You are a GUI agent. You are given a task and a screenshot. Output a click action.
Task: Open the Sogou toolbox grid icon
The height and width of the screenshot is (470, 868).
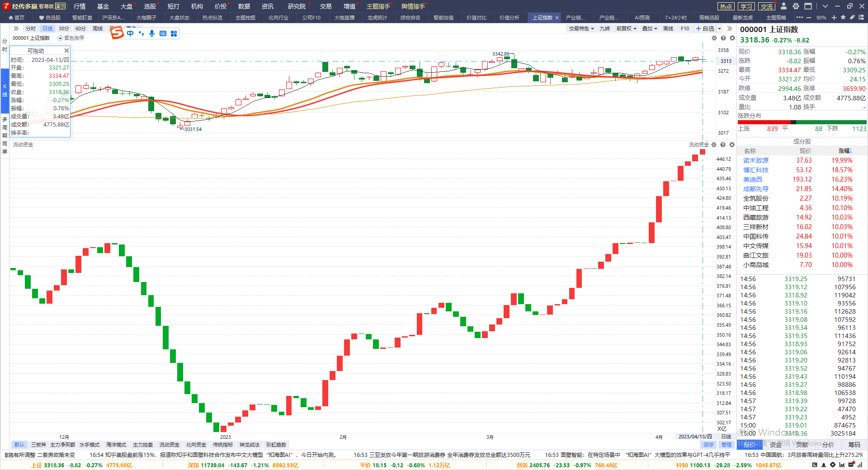(174, 33)
